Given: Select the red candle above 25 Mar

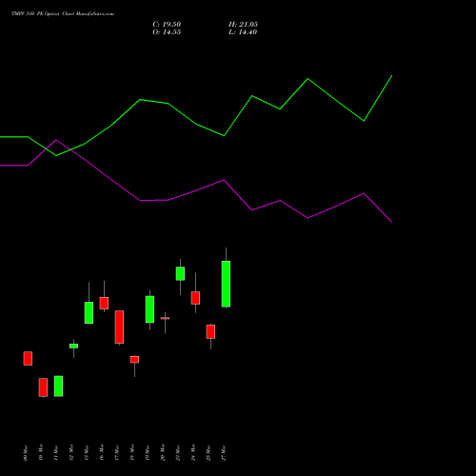Looking at the screenshot, I should pyautogui.click(x=210, y=331).
